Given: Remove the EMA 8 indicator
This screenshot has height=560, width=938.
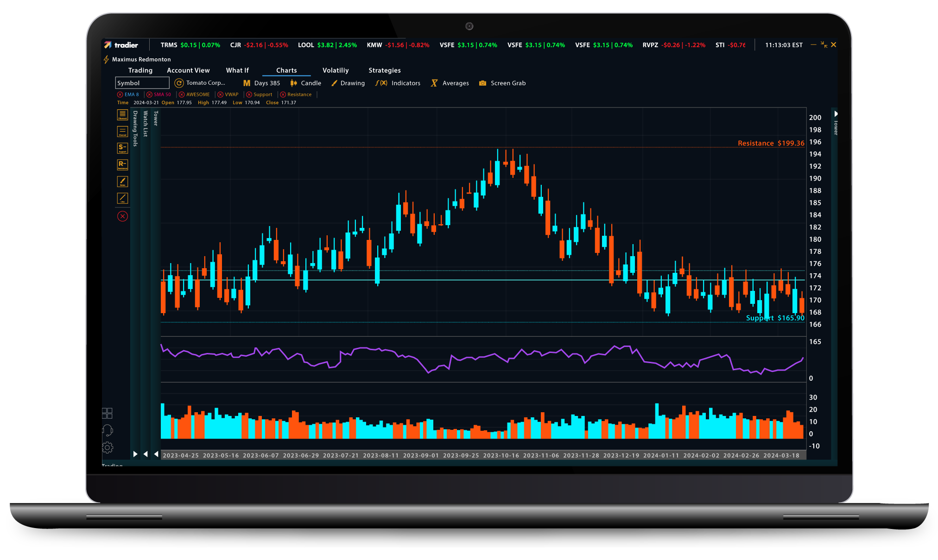Looking at the screenshot, I should [x=120, y=94].
